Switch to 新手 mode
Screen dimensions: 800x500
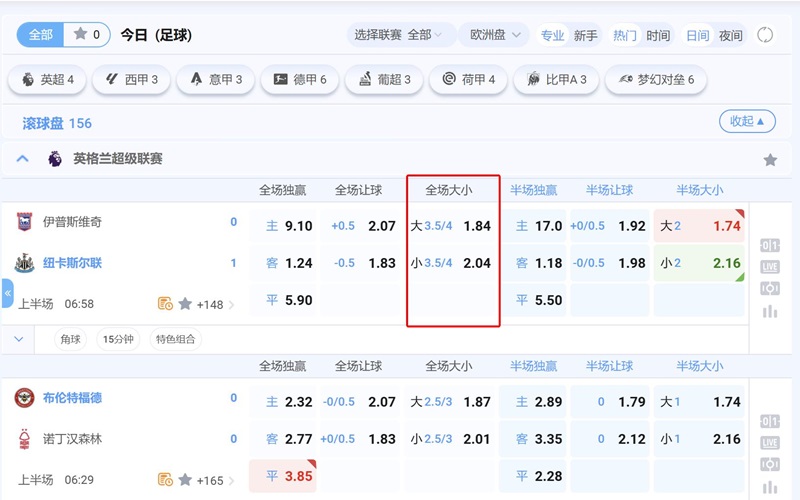click(585, 35)
